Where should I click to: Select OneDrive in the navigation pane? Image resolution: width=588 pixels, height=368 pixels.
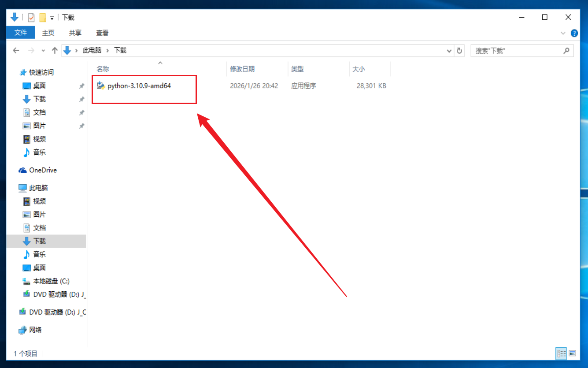43,170
